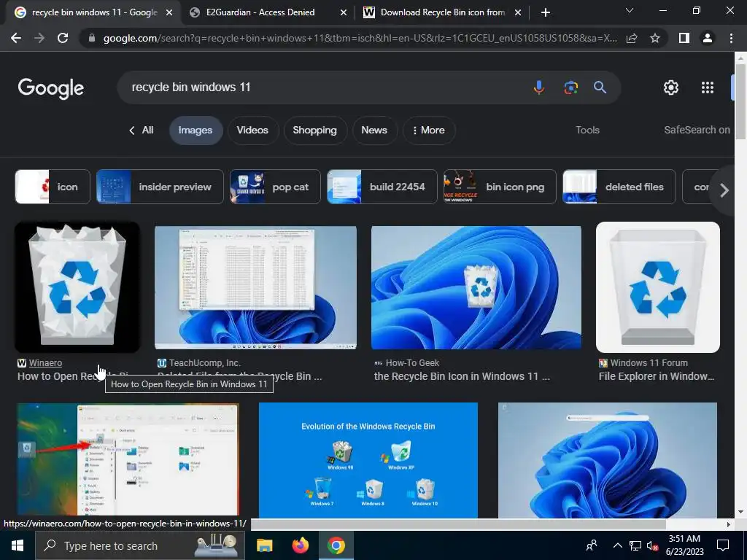This screenshot has width=747, height=560.
Task: Open a new tab with plus button
Action: [546, 12]
